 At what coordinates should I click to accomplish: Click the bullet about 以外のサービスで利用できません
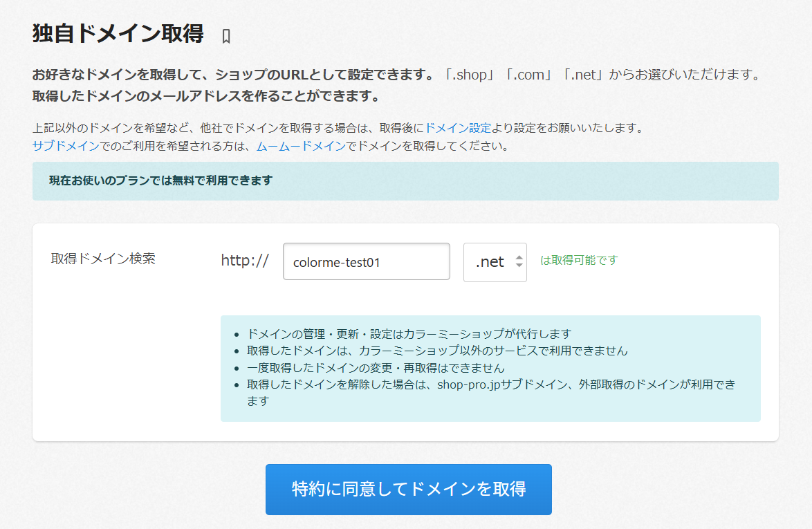tap(437, 351)
